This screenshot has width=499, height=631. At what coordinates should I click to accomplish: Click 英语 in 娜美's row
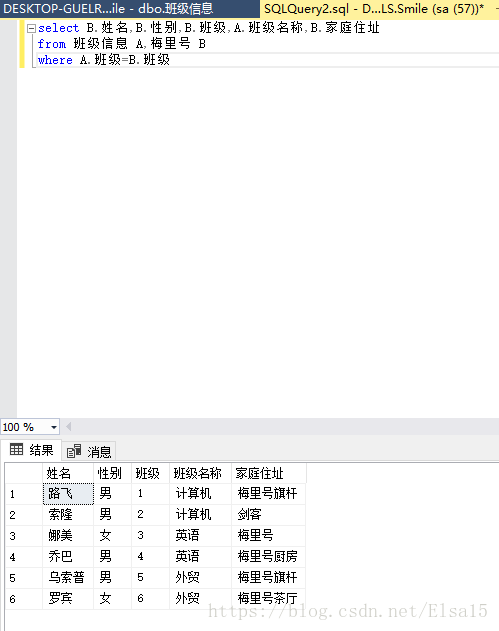[x=200, y=536]
